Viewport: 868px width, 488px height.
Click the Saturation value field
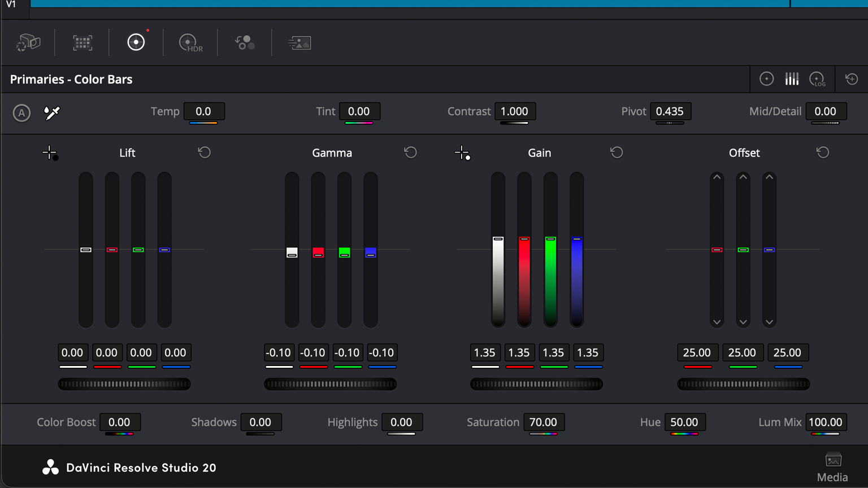(x=543, y=422)
